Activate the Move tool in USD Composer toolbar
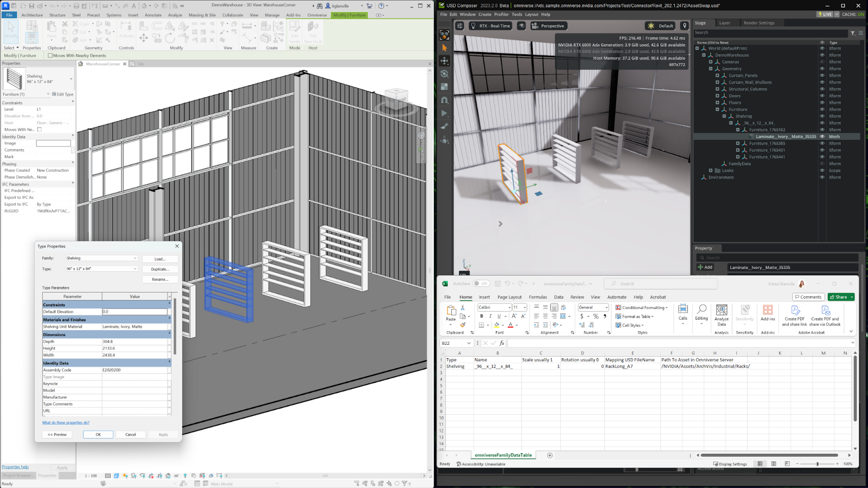This screenshot has width=868, height=488. point(444,61)
